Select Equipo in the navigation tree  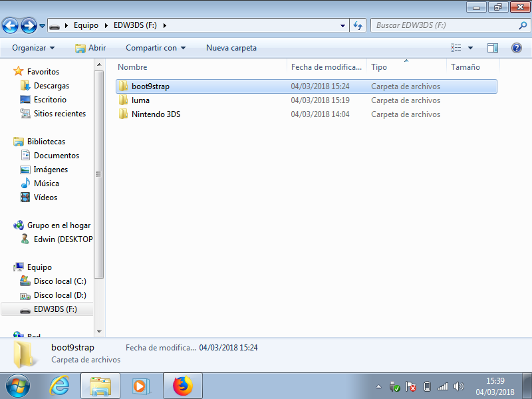point(39,267)
